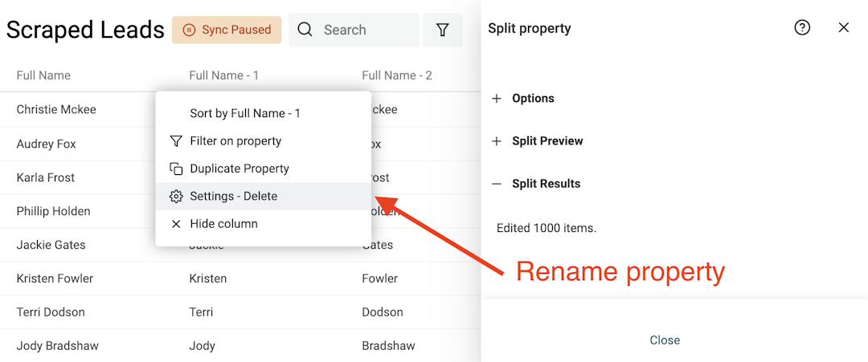The width and height of the screenshot is (868, 362).
Task: Choose Sort by Full Name - 1
Action: pos(244,113)
